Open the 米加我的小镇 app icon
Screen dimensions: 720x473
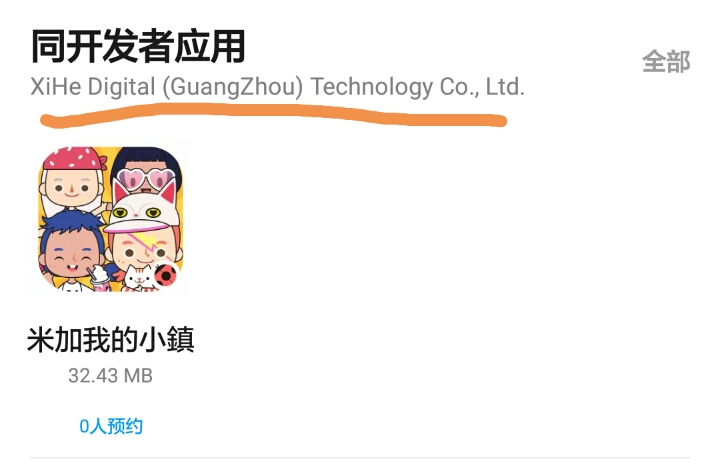tap(110, 219)
